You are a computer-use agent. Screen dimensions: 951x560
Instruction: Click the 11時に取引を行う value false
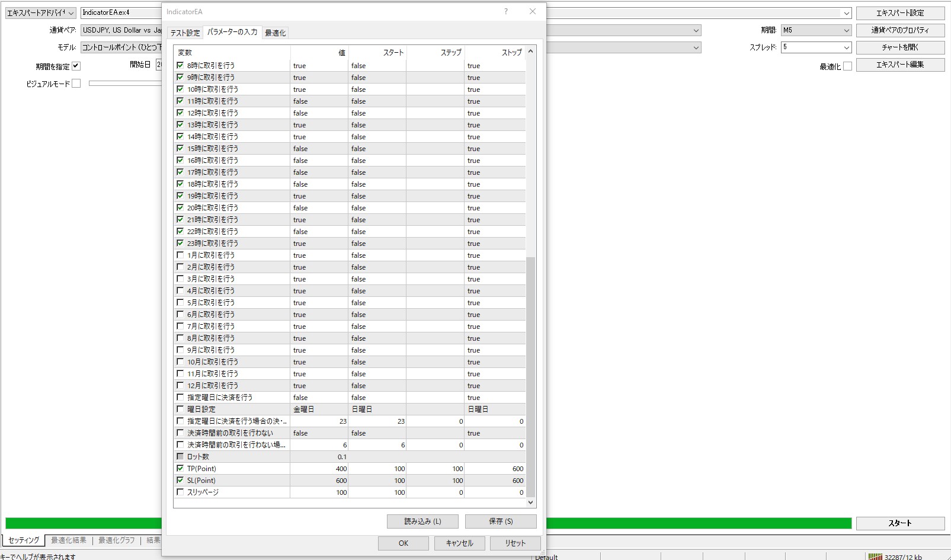click(319, 101)
